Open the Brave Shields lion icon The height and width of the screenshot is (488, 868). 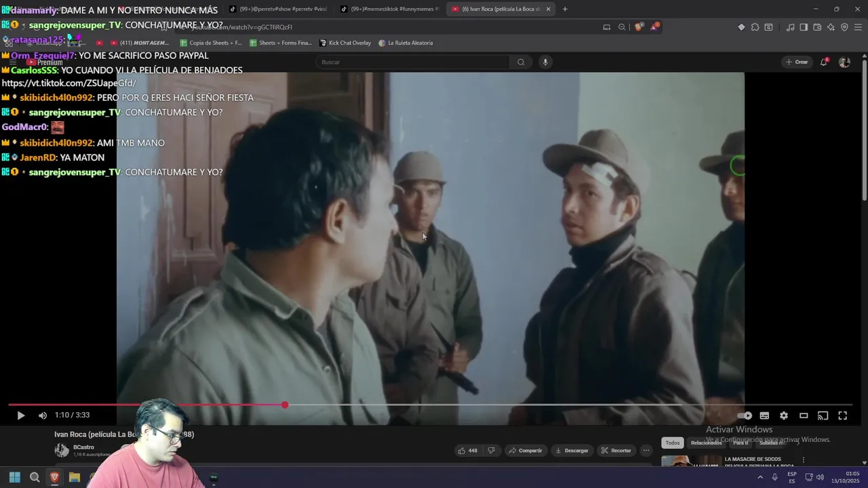click(x=639, y=27)
